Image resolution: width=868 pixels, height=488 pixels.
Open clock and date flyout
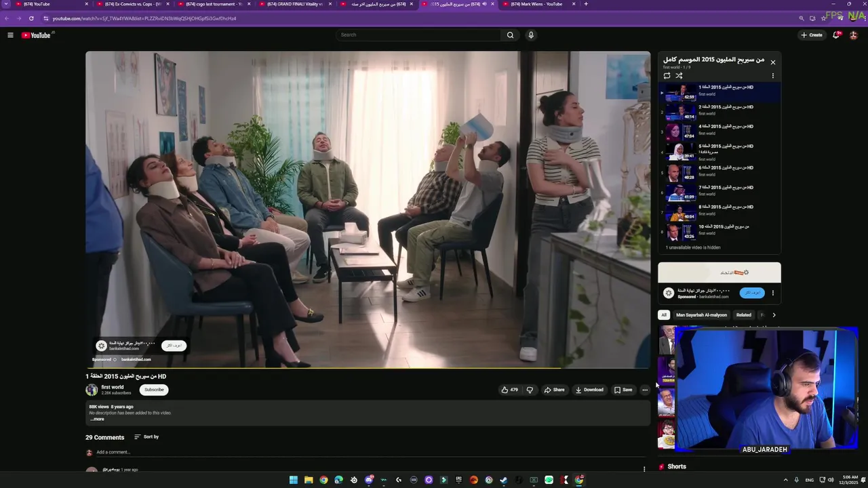tap(848, 480)
